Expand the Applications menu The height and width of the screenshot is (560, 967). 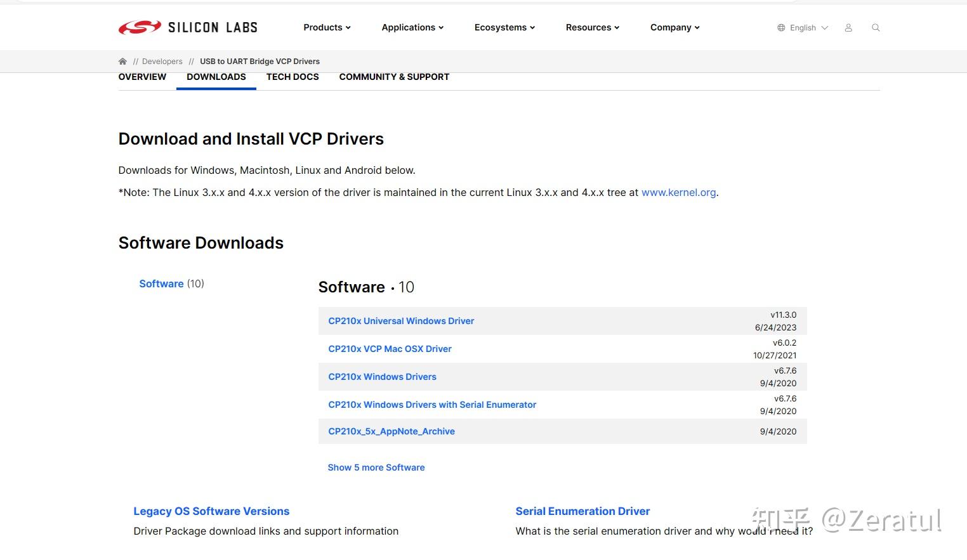point(412,27)
